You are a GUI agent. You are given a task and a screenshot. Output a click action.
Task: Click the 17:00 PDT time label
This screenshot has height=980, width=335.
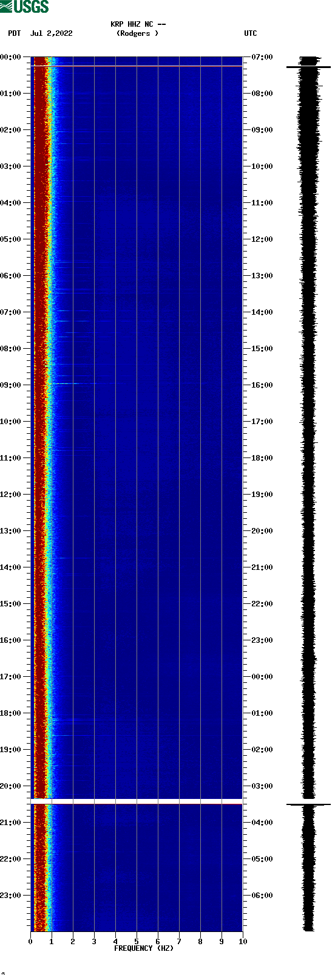[11, 677]
